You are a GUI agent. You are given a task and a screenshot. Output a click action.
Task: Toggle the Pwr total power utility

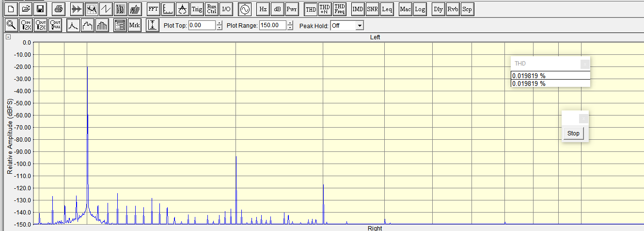pyautogui.click(x=292, y=9)
